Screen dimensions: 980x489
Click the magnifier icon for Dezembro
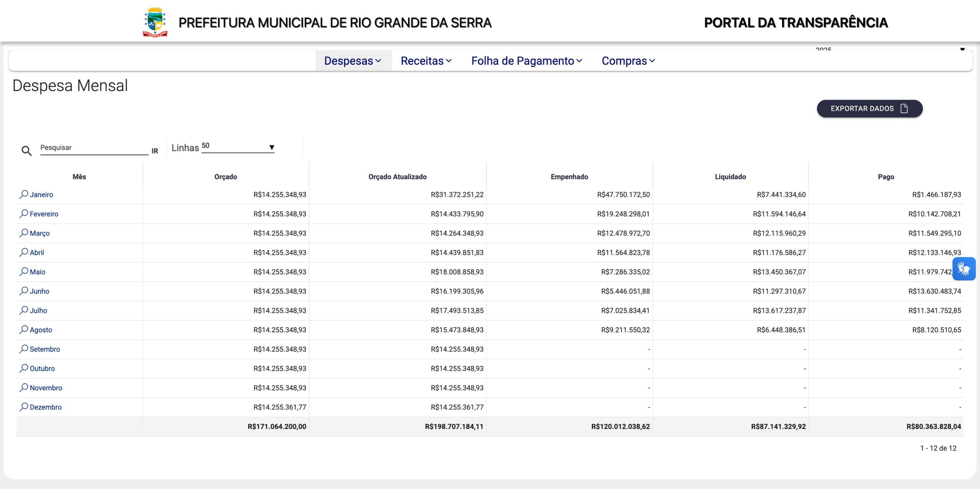tap(24, 407)
